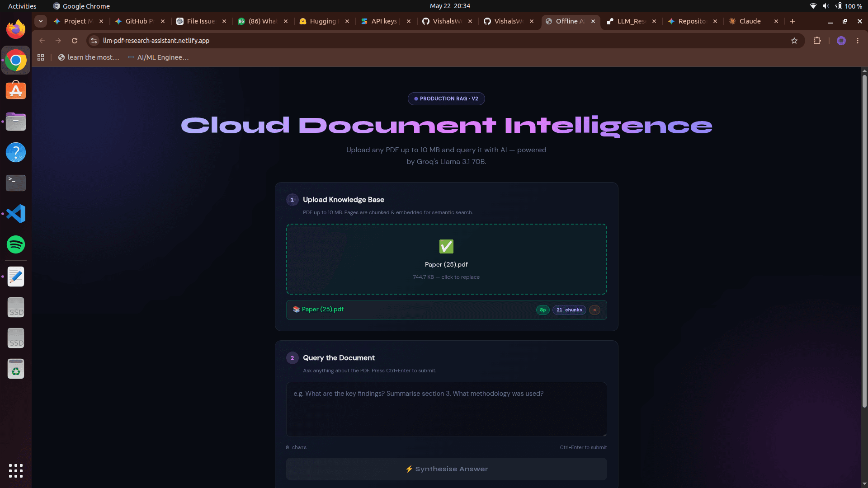Open Visual Studio Code from the dock
This screenshot has width=868, height=488.
click(16, 214)
